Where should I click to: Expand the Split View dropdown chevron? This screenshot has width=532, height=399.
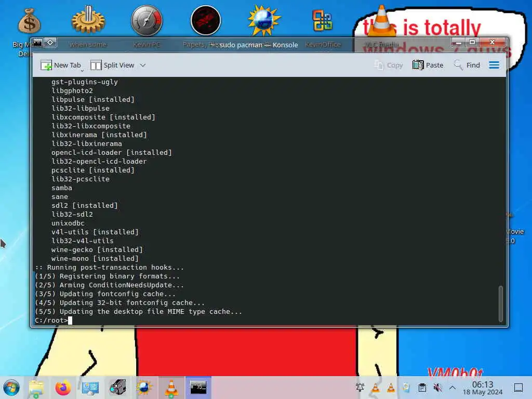click(143, 65)
